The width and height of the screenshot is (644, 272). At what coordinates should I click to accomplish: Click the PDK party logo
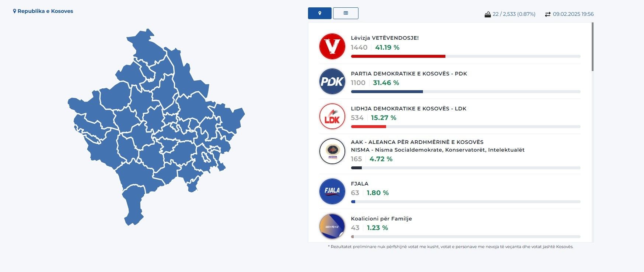(x=332, y=81)
